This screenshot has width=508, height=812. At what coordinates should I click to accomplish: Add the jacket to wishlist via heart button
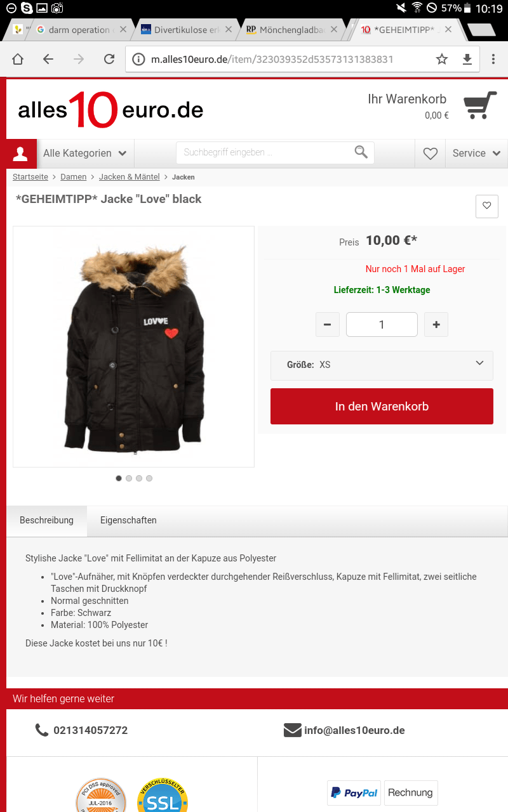point(487,206)
